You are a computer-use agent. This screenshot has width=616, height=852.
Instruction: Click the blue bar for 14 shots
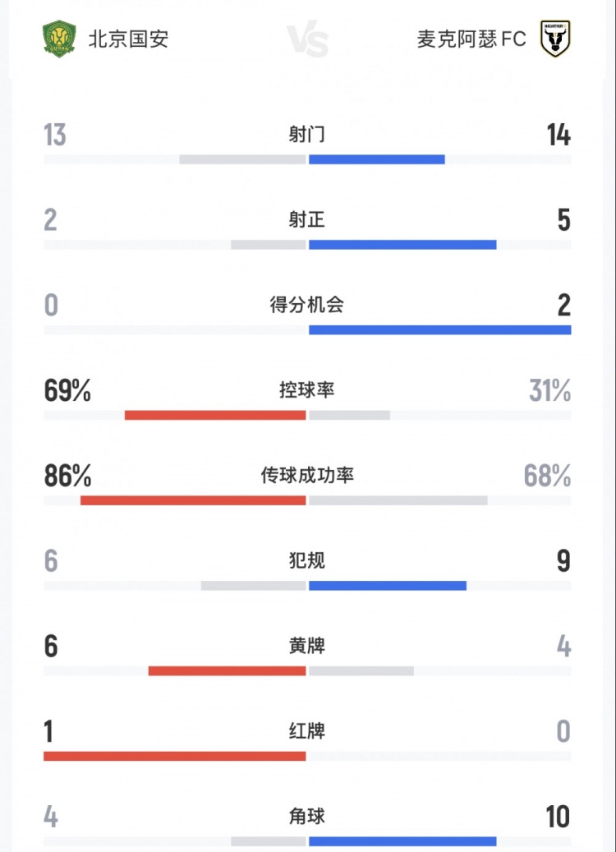coord(376,159)
